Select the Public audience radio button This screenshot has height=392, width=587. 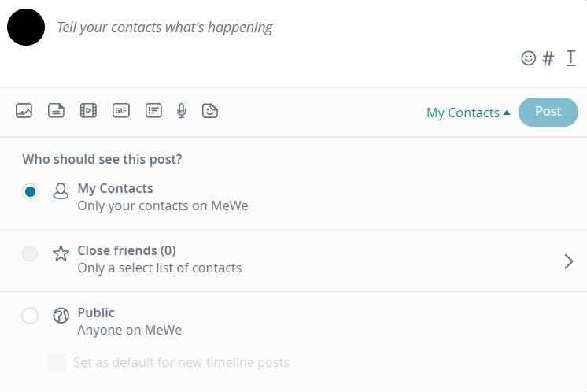[30, 316]
